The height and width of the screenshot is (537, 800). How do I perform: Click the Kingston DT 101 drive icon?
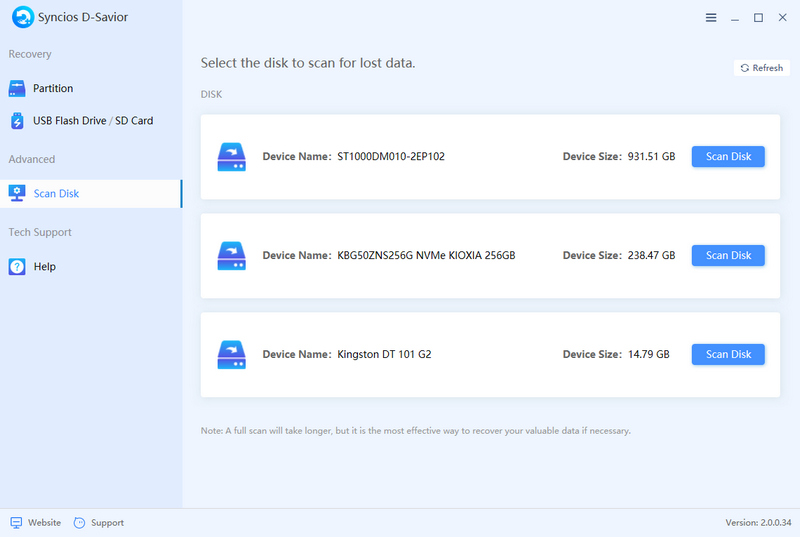pos(232,355)
